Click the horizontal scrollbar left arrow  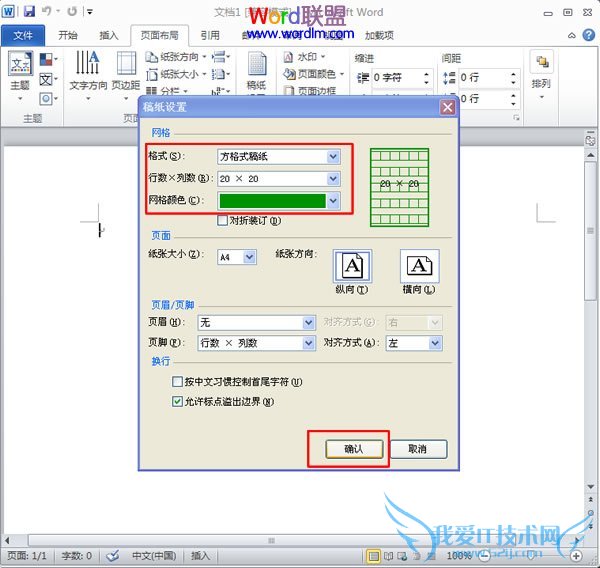click(x=7, y=540)
